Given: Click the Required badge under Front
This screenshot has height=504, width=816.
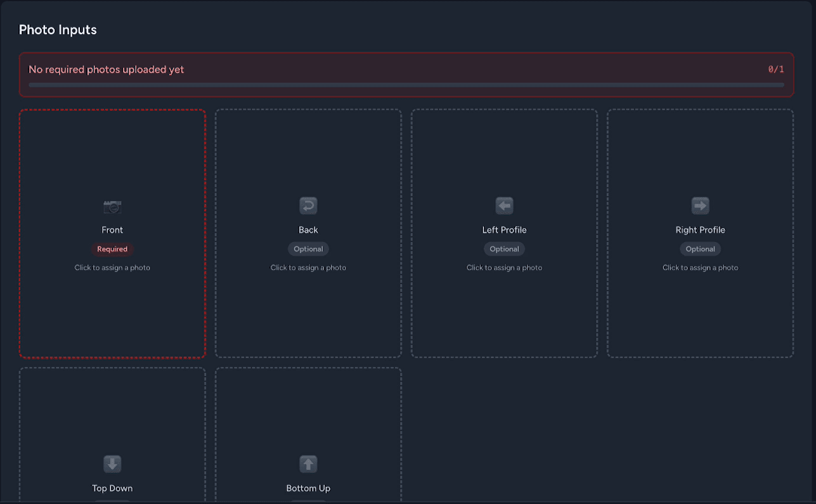Looking at the screenshot, I should point(112,249).
